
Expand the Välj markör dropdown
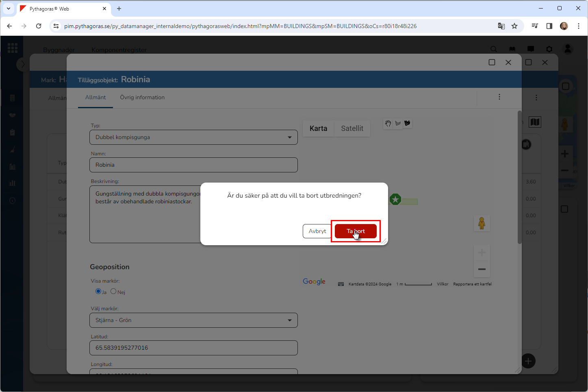193,320
